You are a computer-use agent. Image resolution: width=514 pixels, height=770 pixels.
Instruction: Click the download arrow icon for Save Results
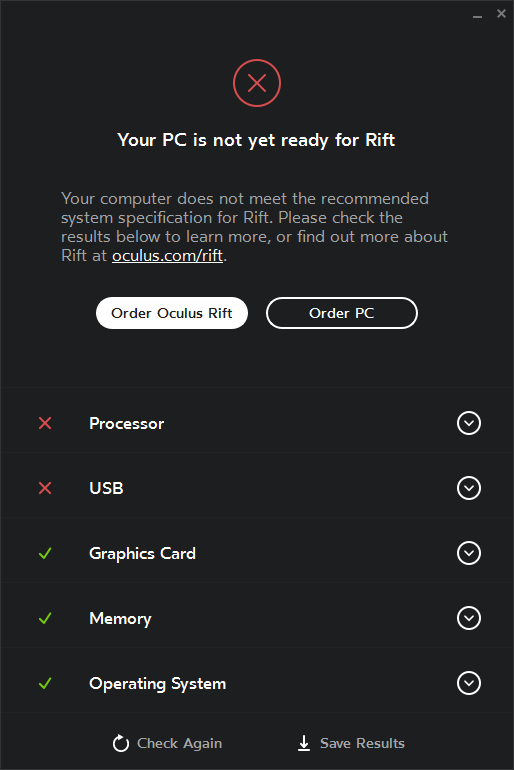(x=304, y=743)
